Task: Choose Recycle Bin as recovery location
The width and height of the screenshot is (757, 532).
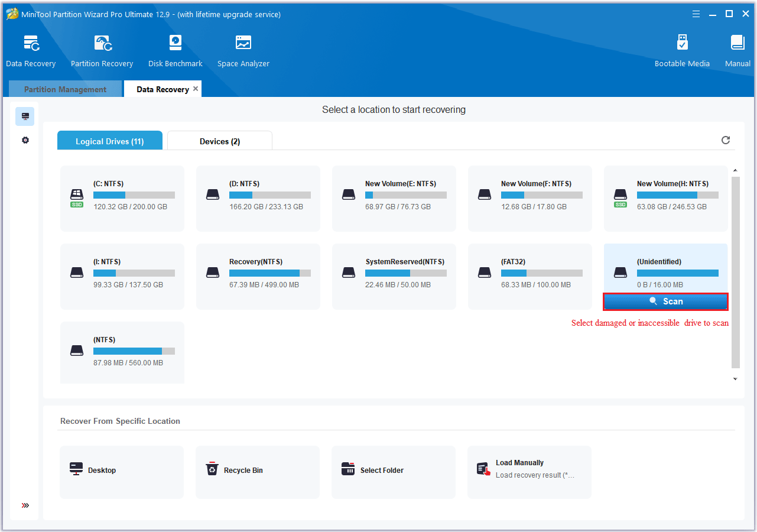Action: [x=258, y=472]
